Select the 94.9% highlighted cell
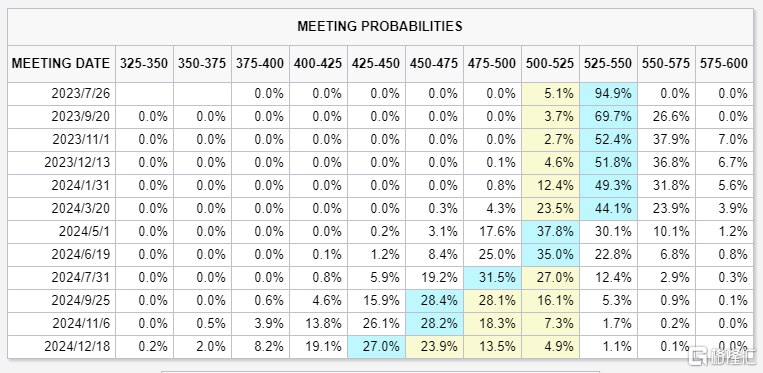 [608, 94]
